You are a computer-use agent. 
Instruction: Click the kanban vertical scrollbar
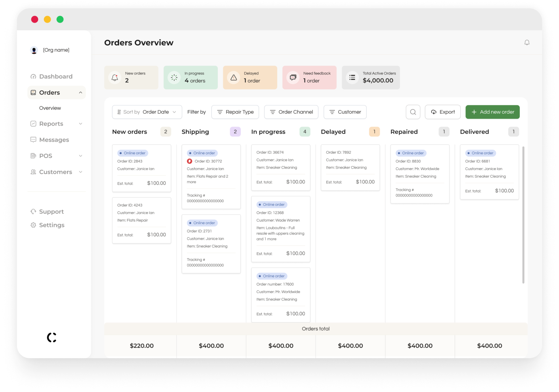click(x=523, y=215)
